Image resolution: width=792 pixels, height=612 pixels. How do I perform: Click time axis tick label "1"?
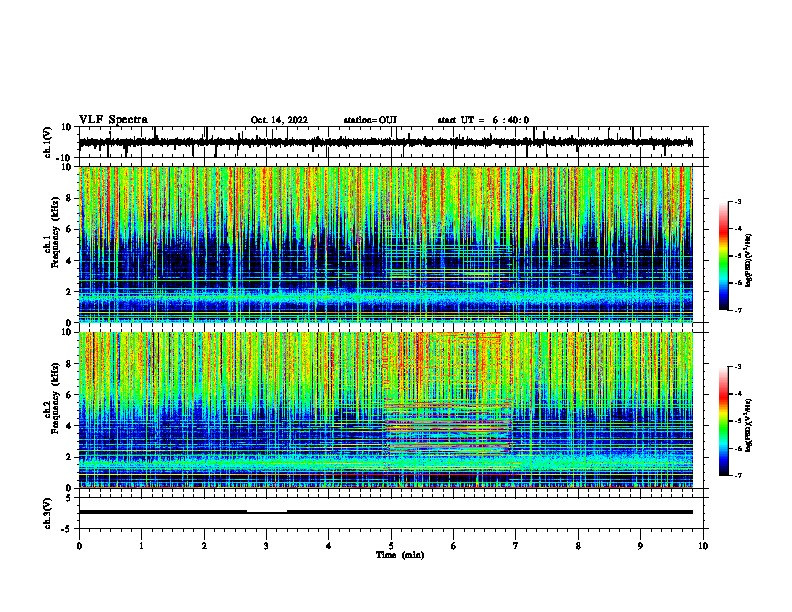coord(141,546)
